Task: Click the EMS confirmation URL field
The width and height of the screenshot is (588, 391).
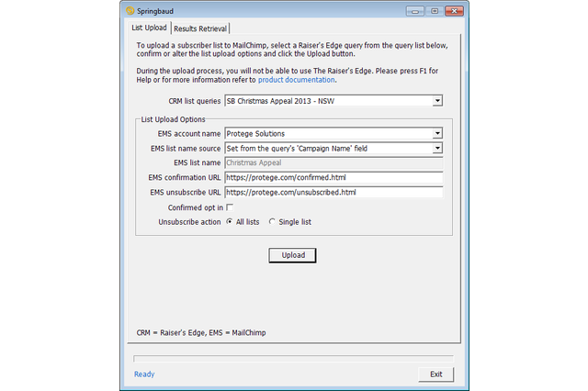Action: 334,177
